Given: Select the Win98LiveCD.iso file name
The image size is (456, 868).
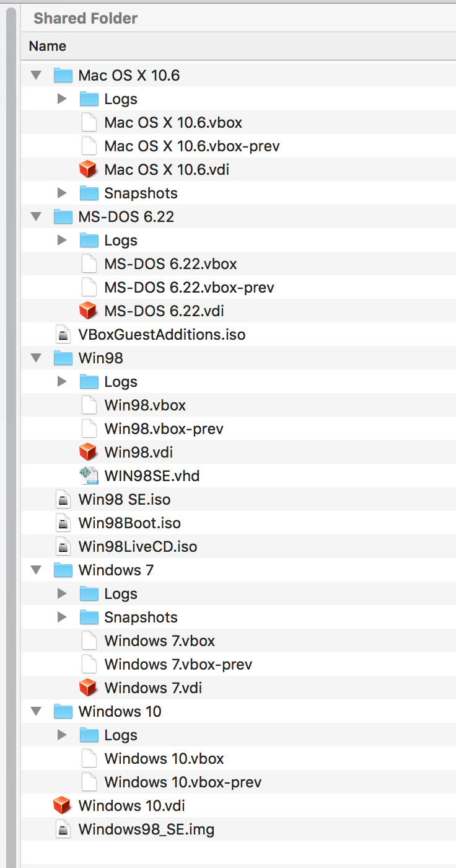Looking at the screenshot, I should (x=138, y=547).
